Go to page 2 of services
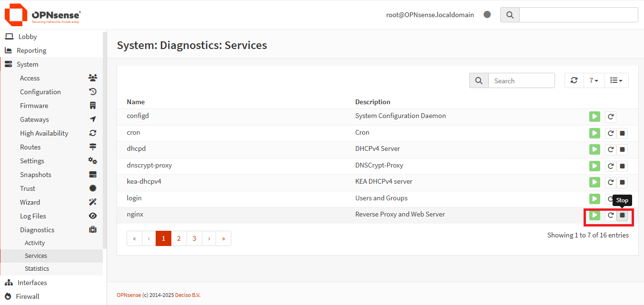Screen dimensions: 644x305 pos(178,238)
